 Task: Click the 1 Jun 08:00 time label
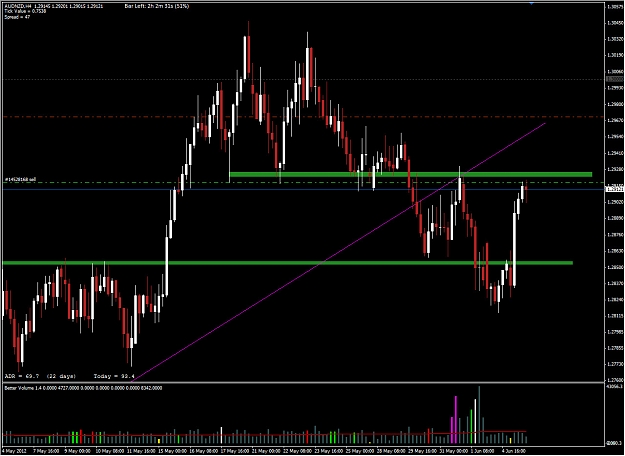(483, 450)
